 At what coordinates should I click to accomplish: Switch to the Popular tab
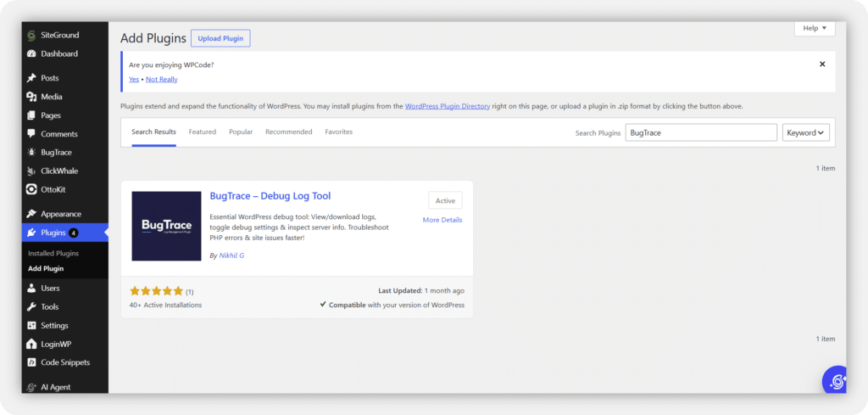point(241,132)
